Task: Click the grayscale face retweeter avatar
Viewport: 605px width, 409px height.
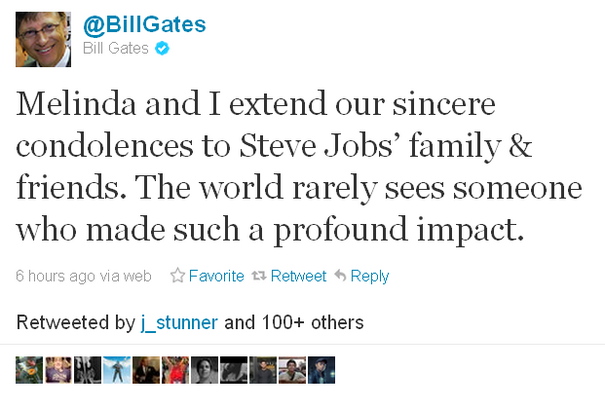Action: coord(204,370)
